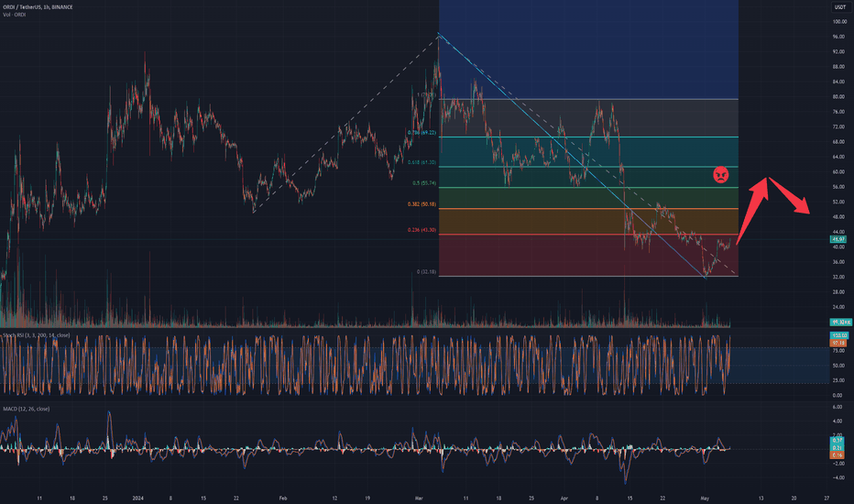
Task: Click the −4.00 MACD scale label
Action: coord(838,477)
